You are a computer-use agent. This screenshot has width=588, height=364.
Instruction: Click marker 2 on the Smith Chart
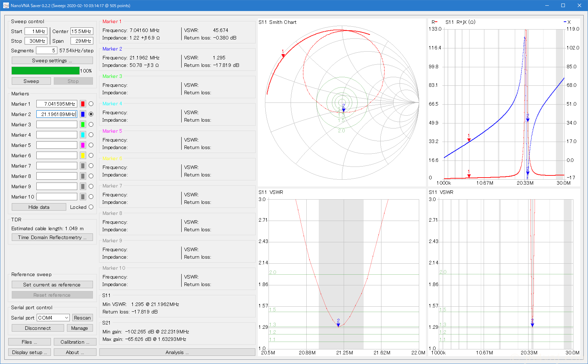point(344,110)
